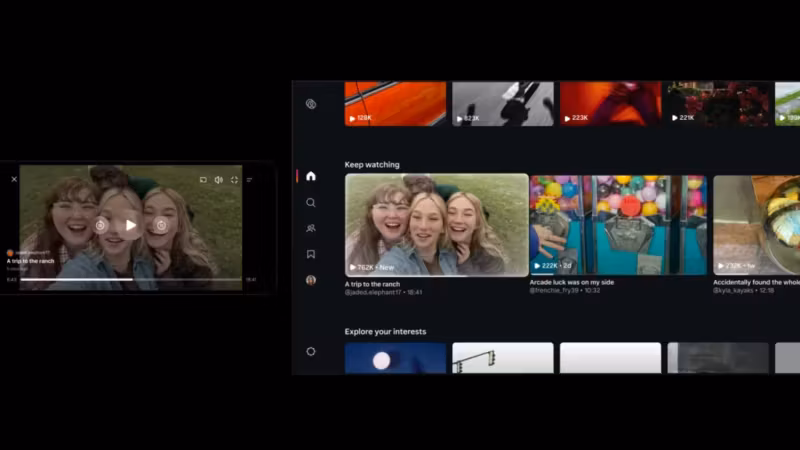This screenshot has width=800, height=450.
Task: Open settings gear at the sidebar bottom
Action: pos(311,352)
